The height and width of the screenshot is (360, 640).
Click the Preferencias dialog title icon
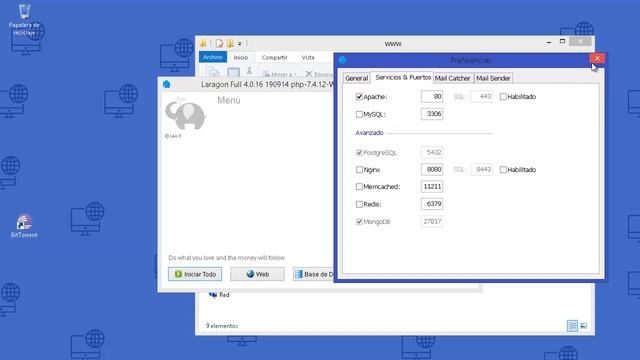[342, 60]
